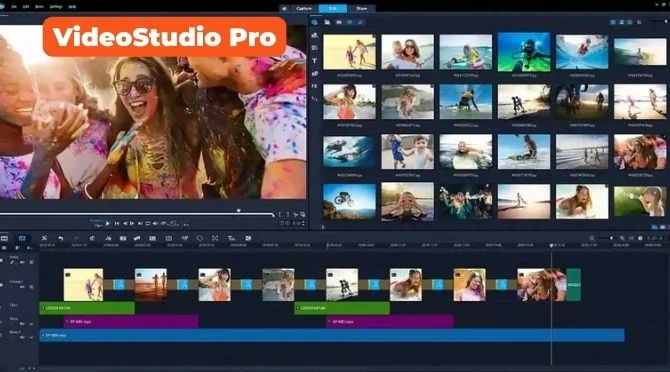Click the import media folder icon
This screenshot has height=372, width=670.
[x=327, y=22]
